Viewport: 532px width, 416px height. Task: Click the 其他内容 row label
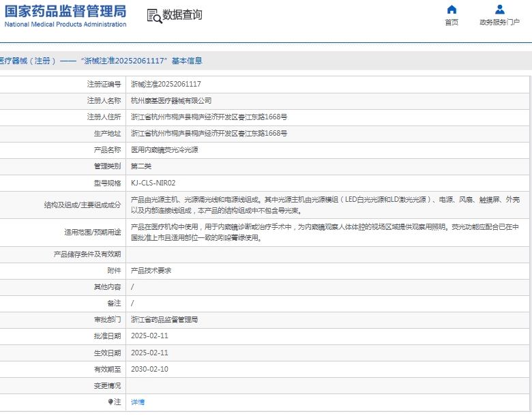(107, 287)
